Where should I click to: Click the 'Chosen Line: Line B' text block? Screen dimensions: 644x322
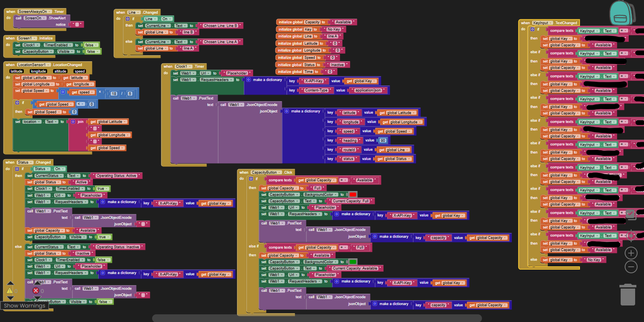[220, 26]
